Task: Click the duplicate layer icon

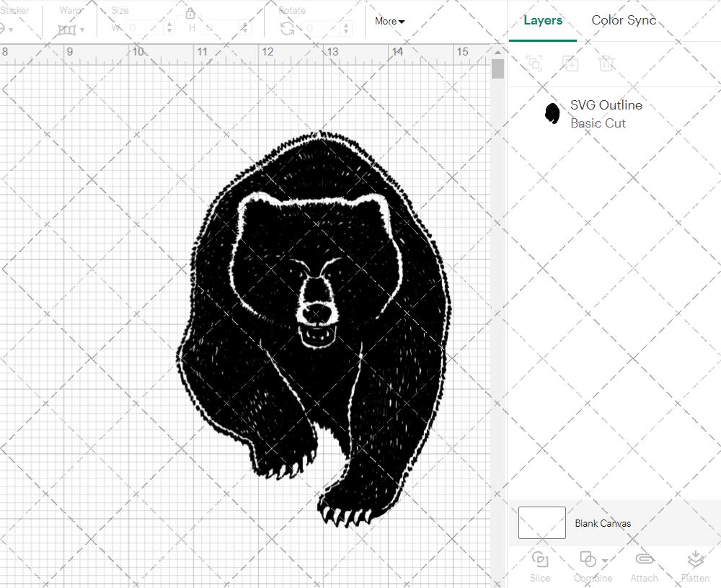Action: click(570, 63)
